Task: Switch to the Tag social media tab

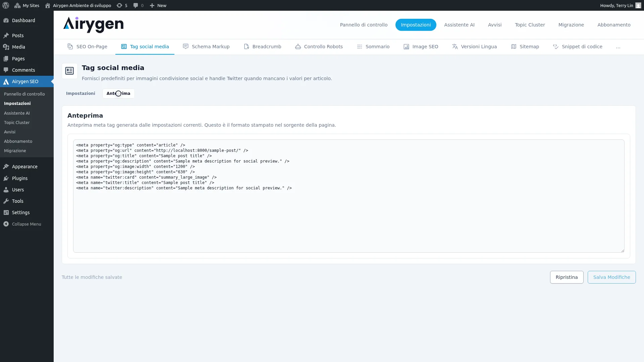Action: 145,47
